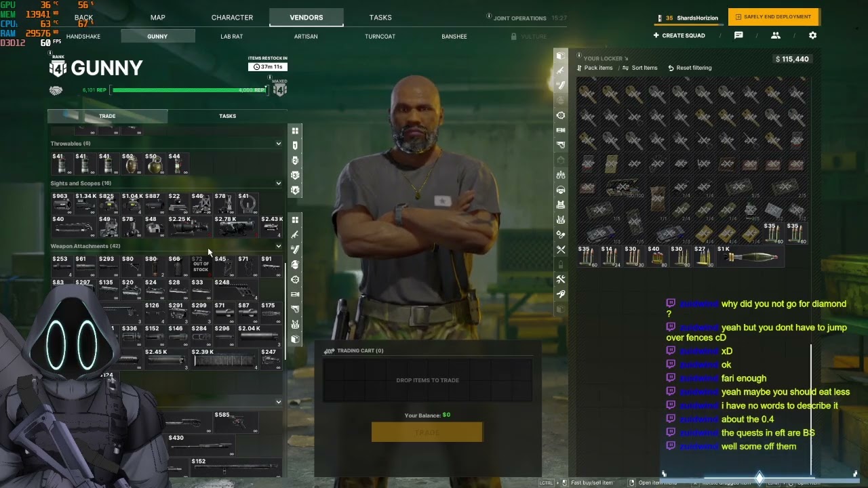The image size is (868, 488).
Task: Reset filtering on the locker
Action: pos(690,68)
